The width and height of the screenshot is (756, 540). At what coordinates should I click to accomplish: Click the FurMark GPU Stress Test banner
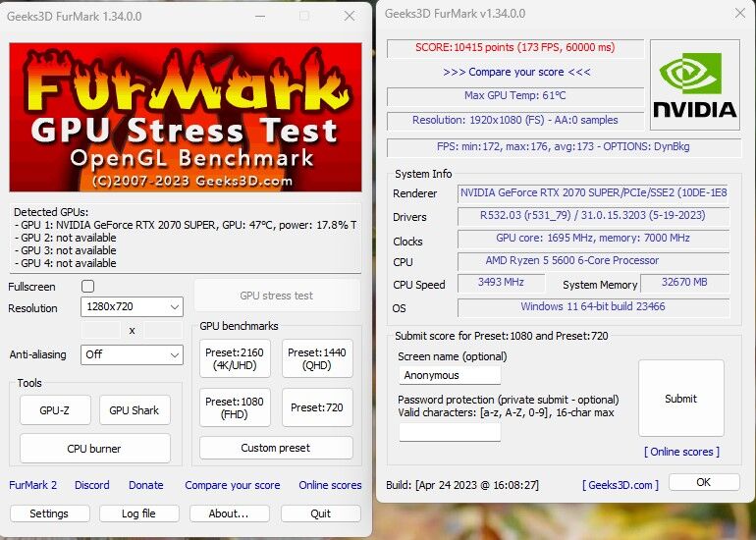186,117
